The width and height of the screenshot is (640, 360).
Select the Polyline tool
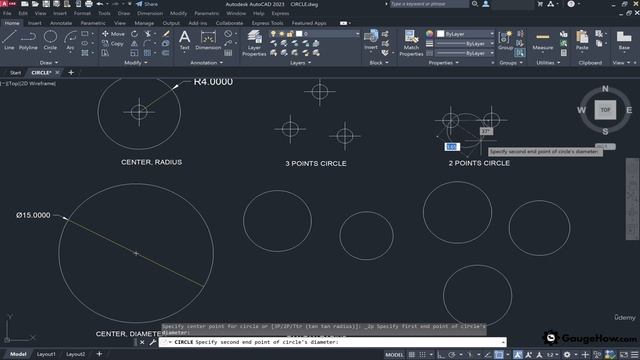click(28, 40)
